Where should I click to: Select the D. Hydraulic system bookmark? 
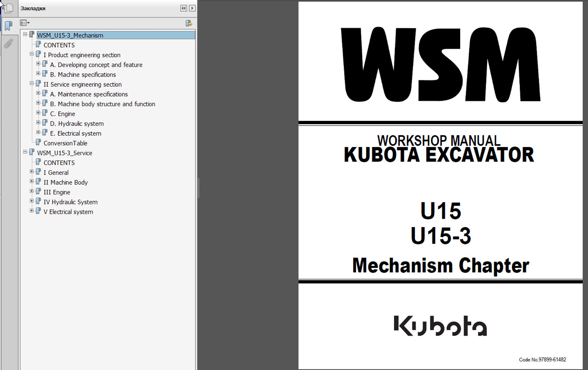pos(77,124)
